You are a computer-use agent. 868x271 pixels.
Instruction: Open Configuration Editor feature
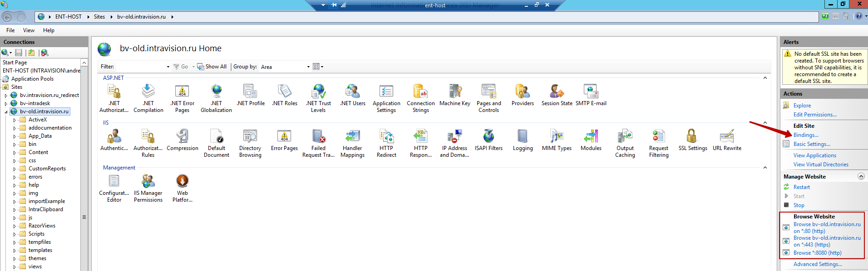[x=114, y=188]
